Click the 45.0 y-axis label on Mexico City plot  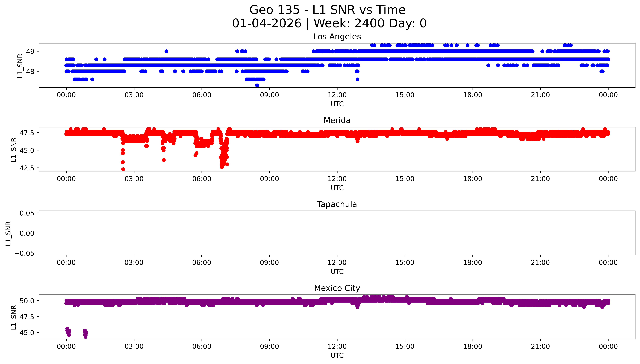coord(27,333)
